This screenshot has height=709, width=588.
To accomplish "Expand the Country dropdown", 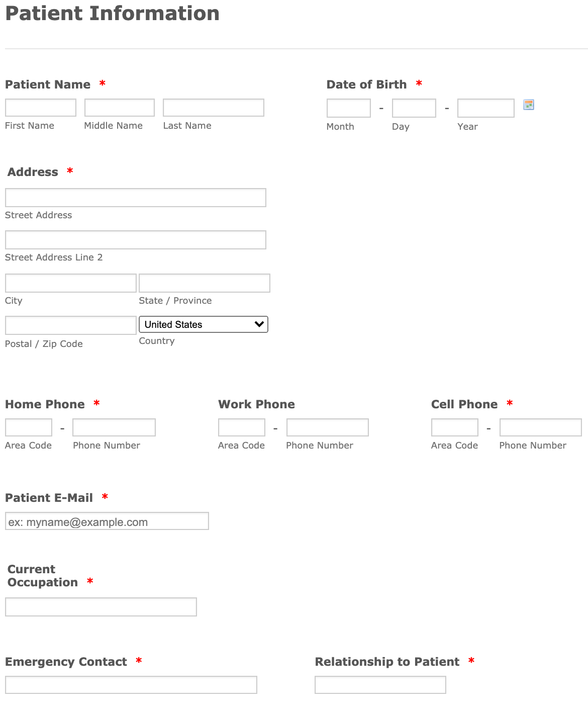I will (x=203, y=324).
